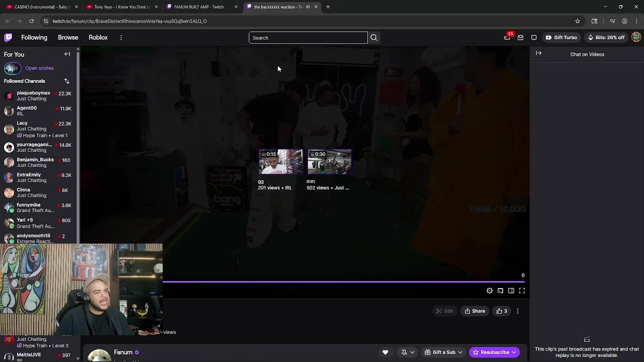Open MeltIsLIVE channel in sidebar
This screenshot has height=362, width=644.
click(38, 356)
